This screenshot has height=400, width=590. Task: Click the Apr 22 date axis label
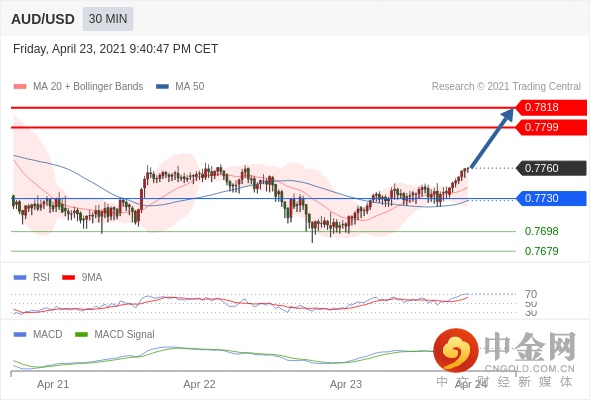coord(199,385)
